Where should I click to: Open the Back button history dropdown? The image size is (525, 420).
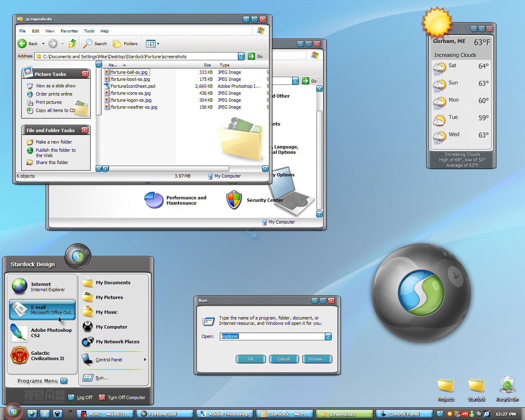(43, 43)
